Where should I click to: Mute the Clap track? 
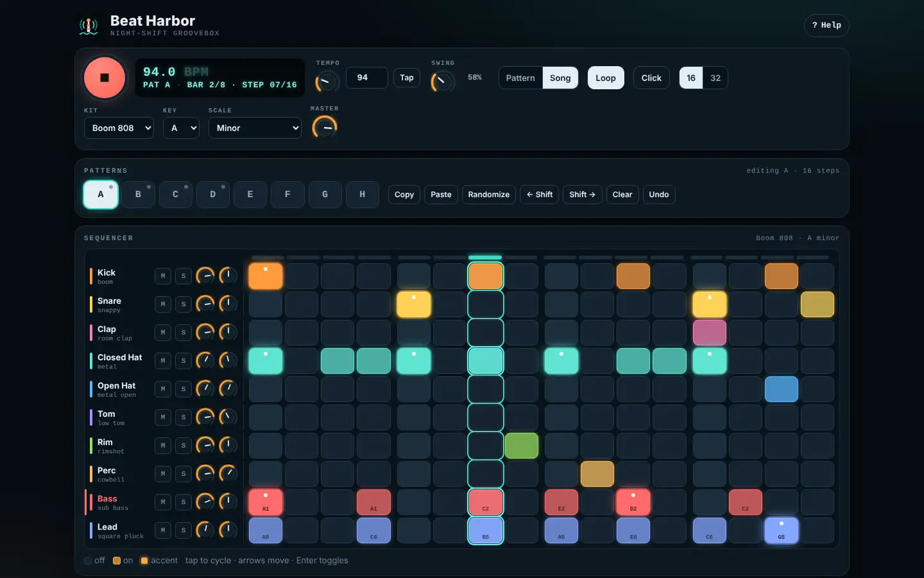click(x=163, y=333)
